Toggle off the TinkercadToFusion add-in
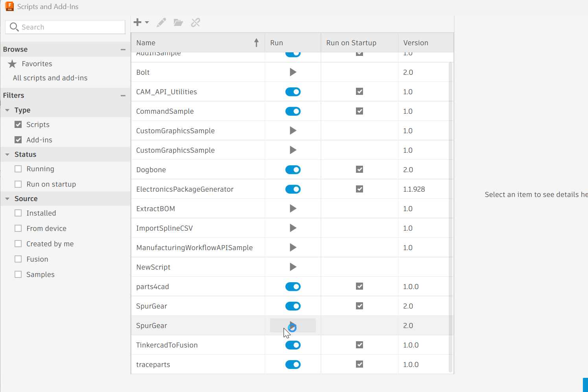The width and height of the screenshot is (588, 392). click(293, 345)
